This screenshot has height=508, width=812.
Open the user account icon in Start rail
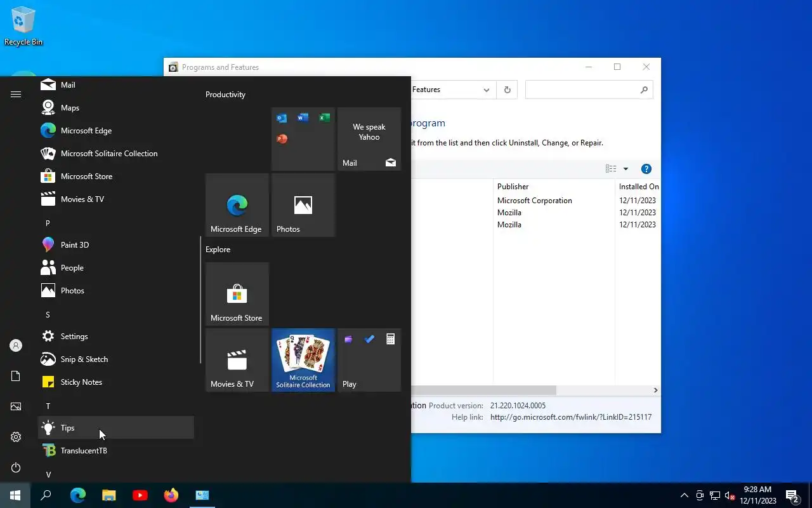[x=16, y=345]
